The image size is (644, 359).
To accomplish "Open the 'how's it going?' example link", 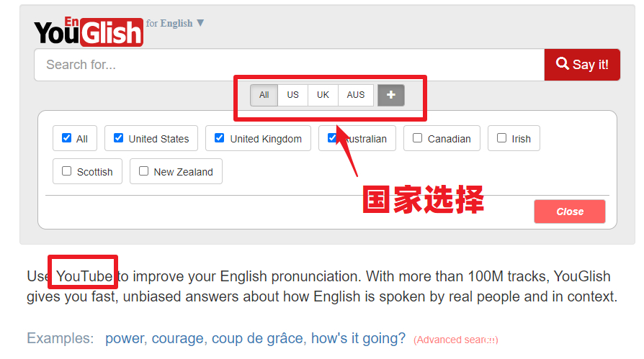I will 358,338.
